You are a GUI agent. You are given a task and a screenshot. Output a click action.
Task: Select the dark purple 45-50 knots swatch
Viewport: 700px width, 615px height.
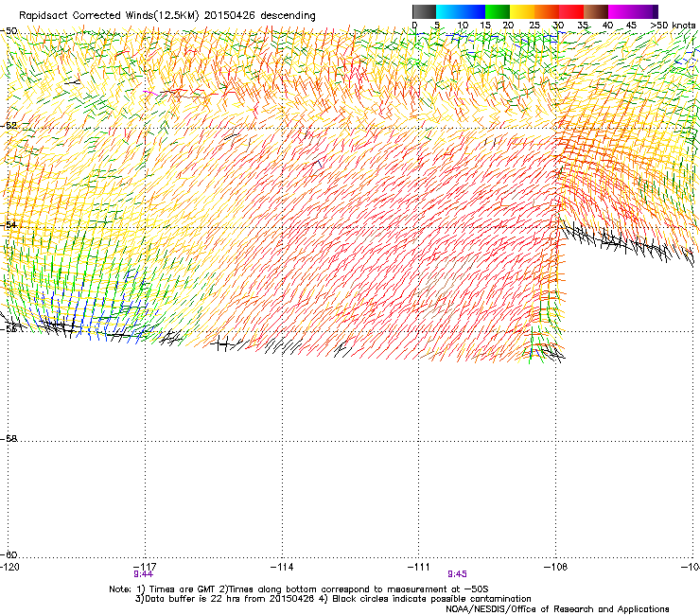point(645,11)
